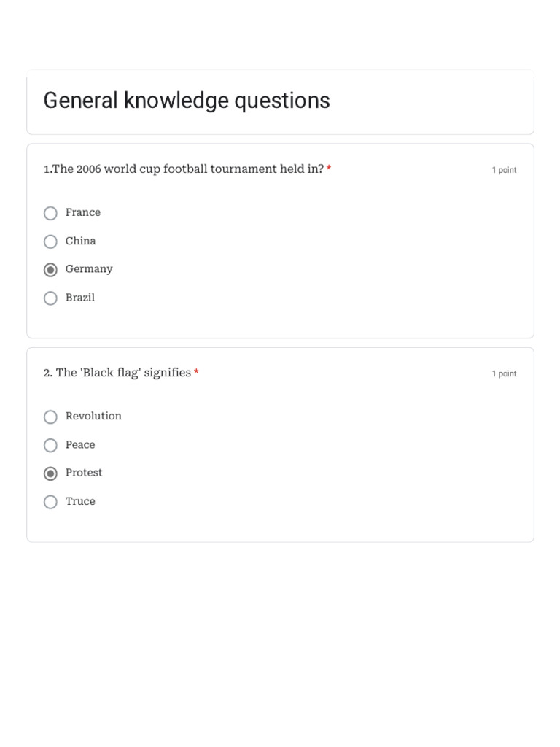The image size is (560, 747).
Task: Choose the Peace radio button
Action: coord(50,445)
